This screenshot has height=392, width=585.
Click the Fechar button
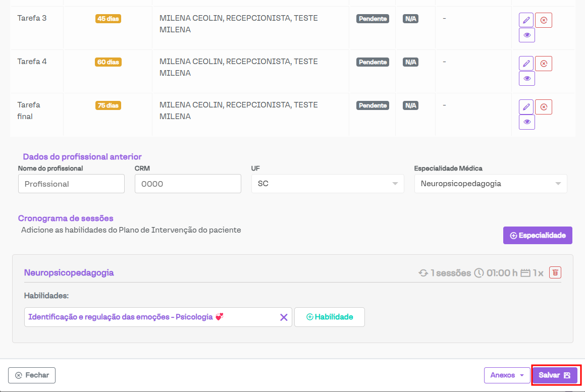(32, 375)
